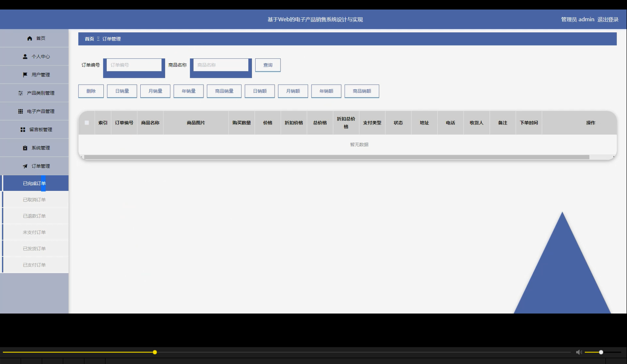This screenshot has width=627, height=364.
Task: Click the video progress slider knob
Action: click(155, 352)
